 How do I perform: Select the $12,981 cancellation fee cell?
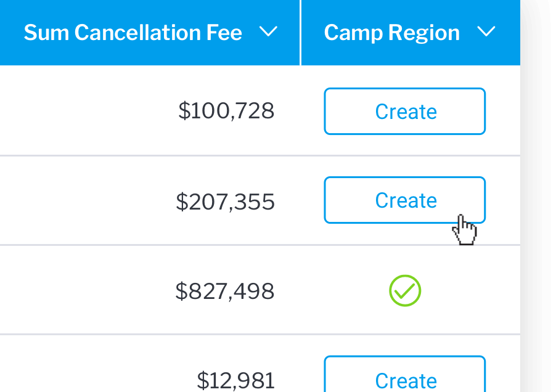pyautogui.click(x=236, y=381)
